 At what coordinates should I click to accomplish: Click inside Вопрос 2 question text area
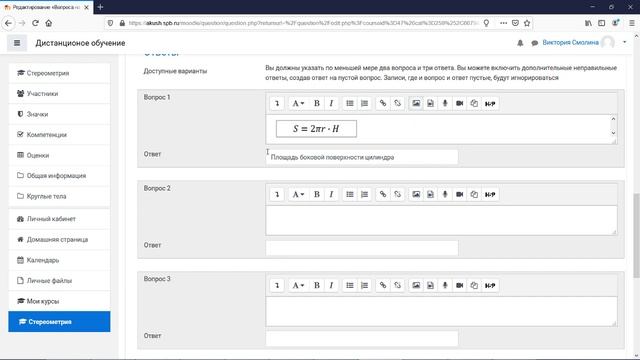coord(441,220)
